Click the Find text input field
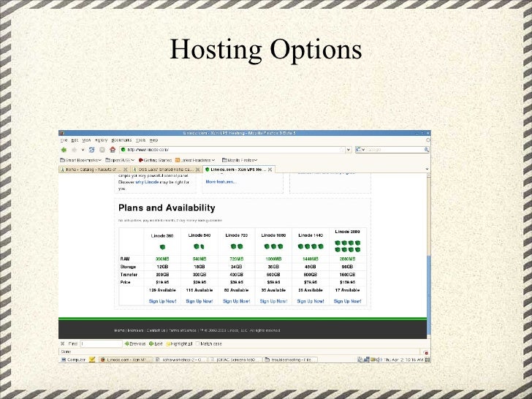532x399 pixels. [x=101, y=344]
